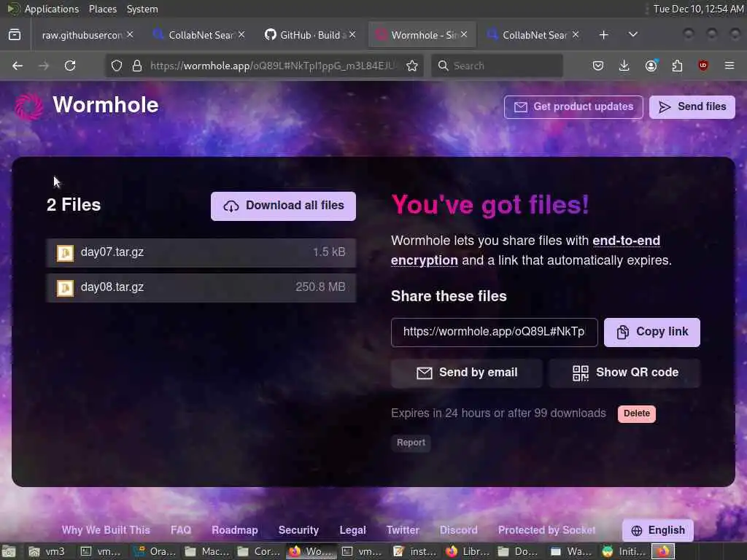This screenshot has width=747, height=560.
Task: Click Download all files button
Action: tap(284, 206)
